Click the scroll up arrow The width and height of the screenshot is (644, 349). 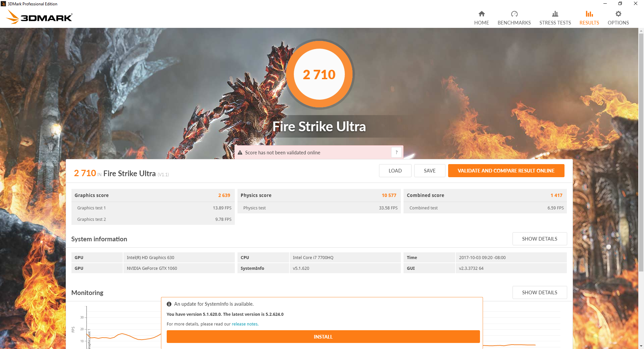pos(641,31)
